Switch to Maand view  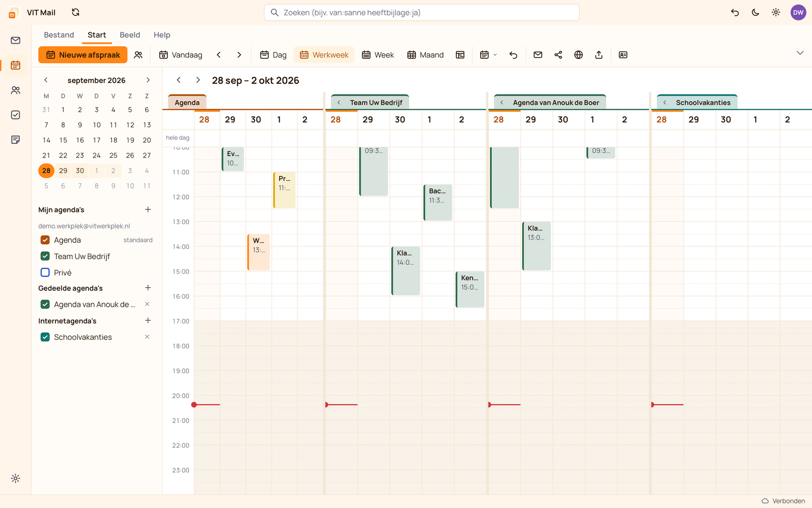425,55
